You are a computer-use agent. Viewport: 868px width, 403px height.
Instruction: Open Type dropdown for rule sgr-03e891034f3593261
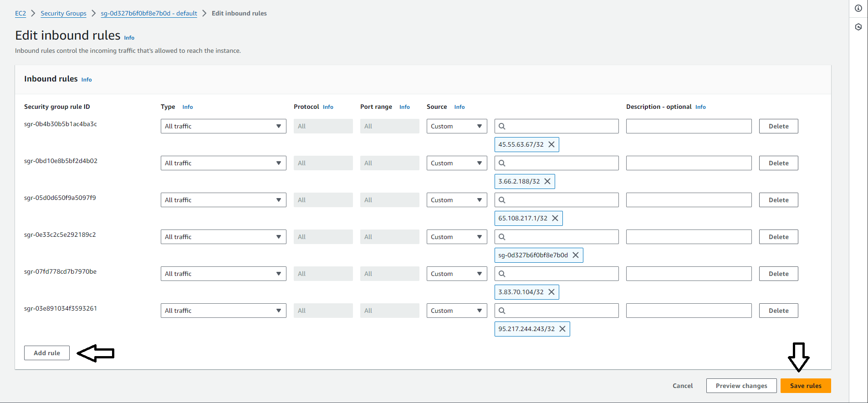(x=224, y=311)
